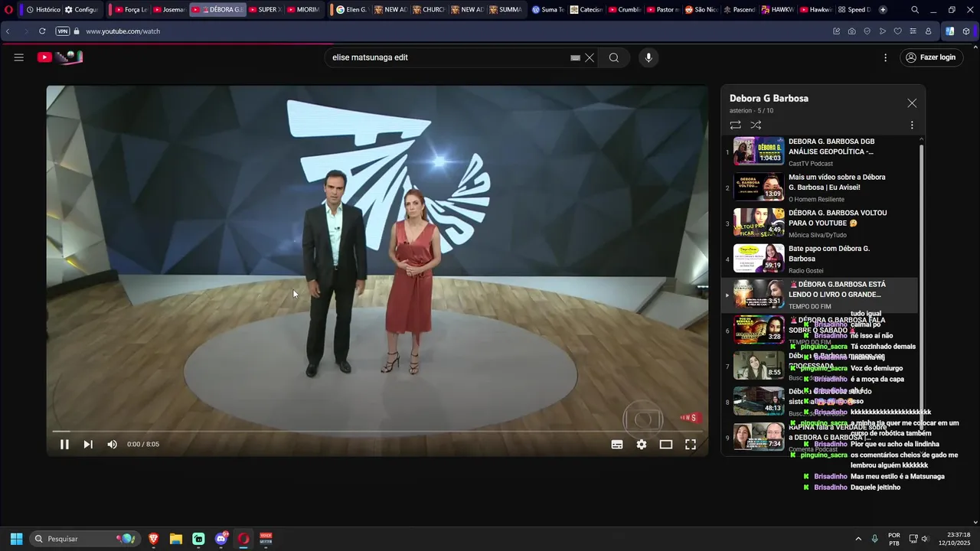Mute the video volume

point(113,445)
